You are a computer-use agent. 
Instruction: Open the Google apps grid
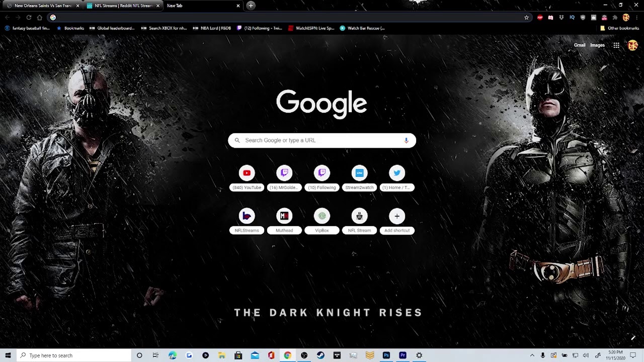pos(616,45)
